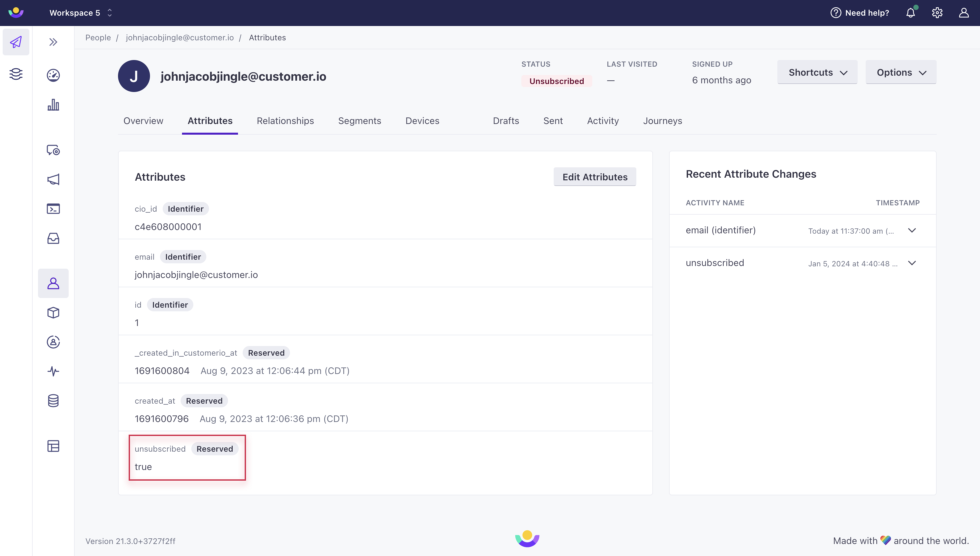
Task: Open the Objects cube icon
Action: tap(53, 313)
